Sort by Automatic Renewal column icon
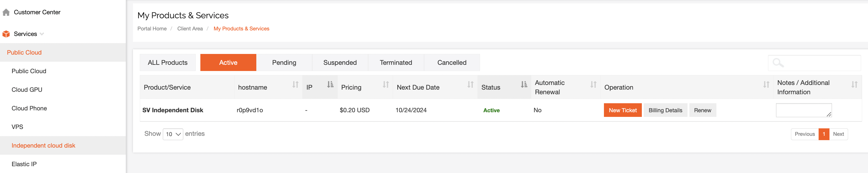This screenshot has width=868, height=173. (593, 84)
